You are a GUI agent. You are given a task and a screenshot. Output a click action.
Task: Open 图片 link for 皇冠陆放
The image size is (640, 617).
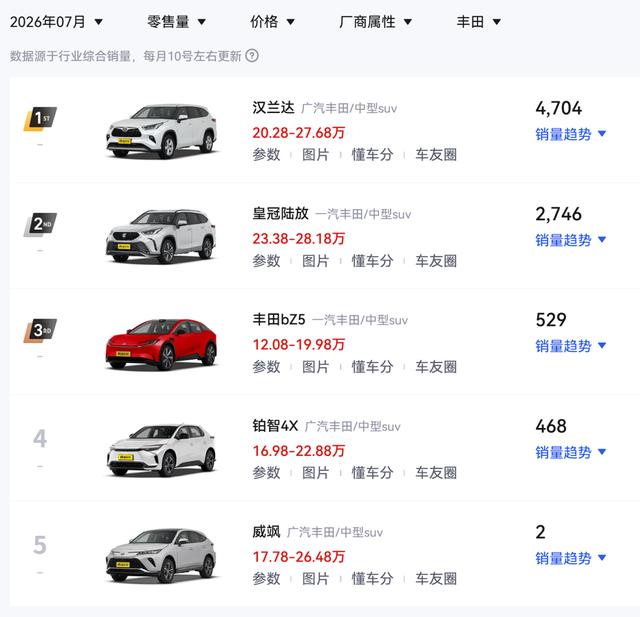tap(315, 261)
